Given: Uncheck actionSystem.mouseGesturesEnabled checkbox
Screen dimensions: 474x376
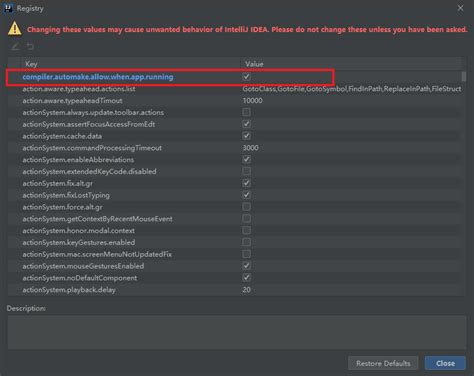Looking at the screenshot, I should pyautogui.click(x=247, y=266).
